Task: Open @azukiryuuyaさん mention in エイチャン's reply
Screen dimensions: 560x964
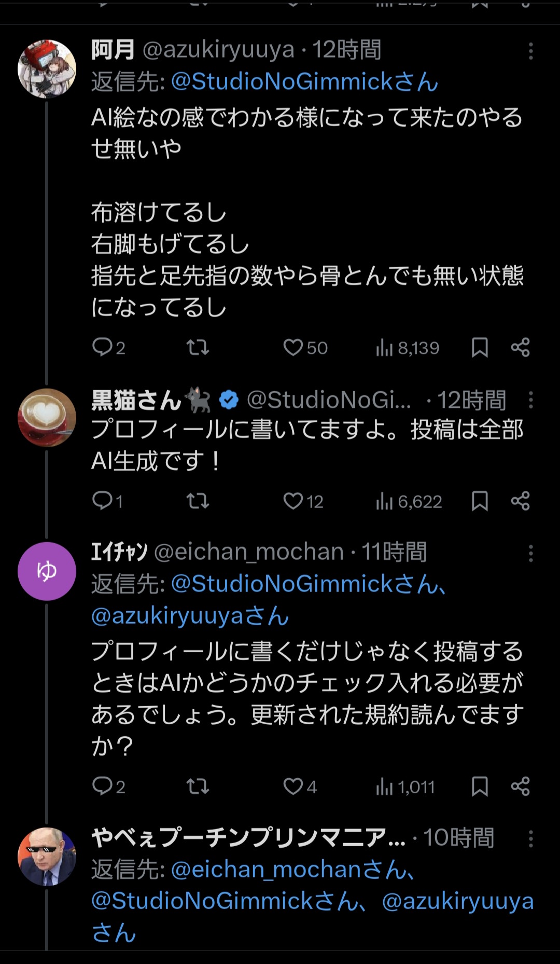Action: pyautogui.click(x=190, y=616)
